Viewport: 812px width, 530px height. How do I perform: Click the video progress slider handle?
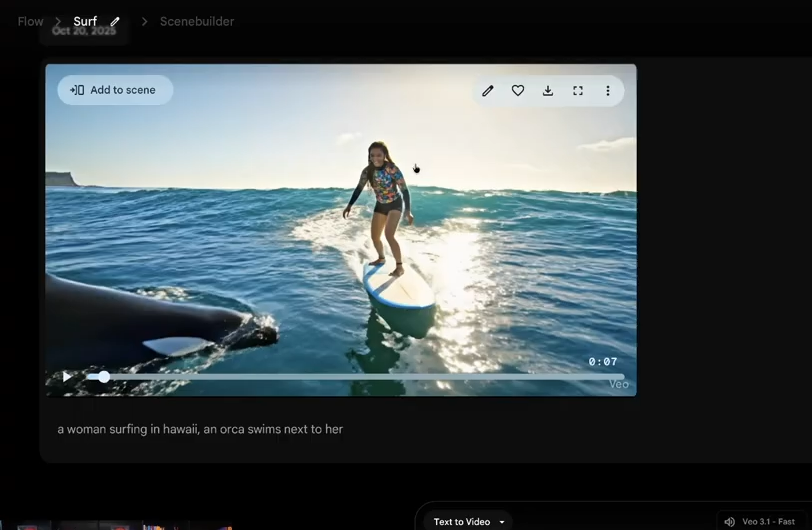coord(104,377)
